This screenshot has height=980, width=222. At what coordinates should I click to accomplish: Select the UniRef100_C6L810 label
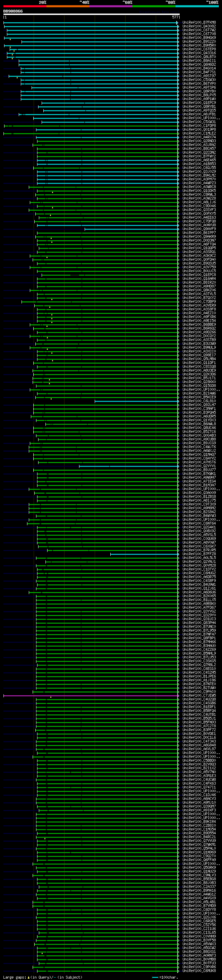pyautogui.click(x=199, y=401)
